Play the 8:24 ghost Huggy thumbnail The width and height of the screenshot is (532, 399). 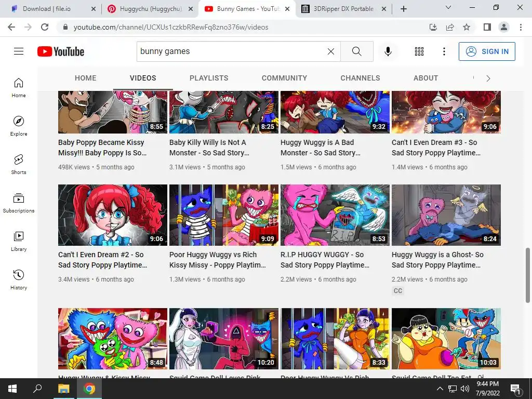pyautogui.click(x=446, y=215)
